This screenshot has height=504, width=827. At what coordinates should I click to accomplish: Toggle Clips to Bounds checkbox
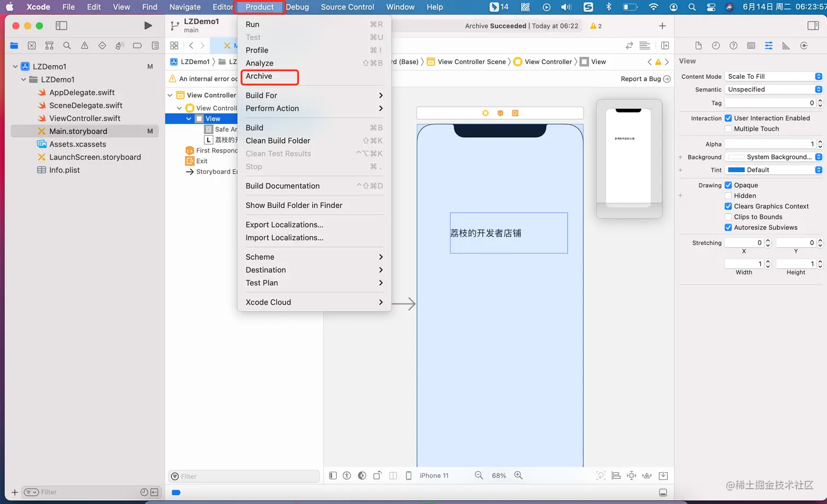click(x=728, y=216)
